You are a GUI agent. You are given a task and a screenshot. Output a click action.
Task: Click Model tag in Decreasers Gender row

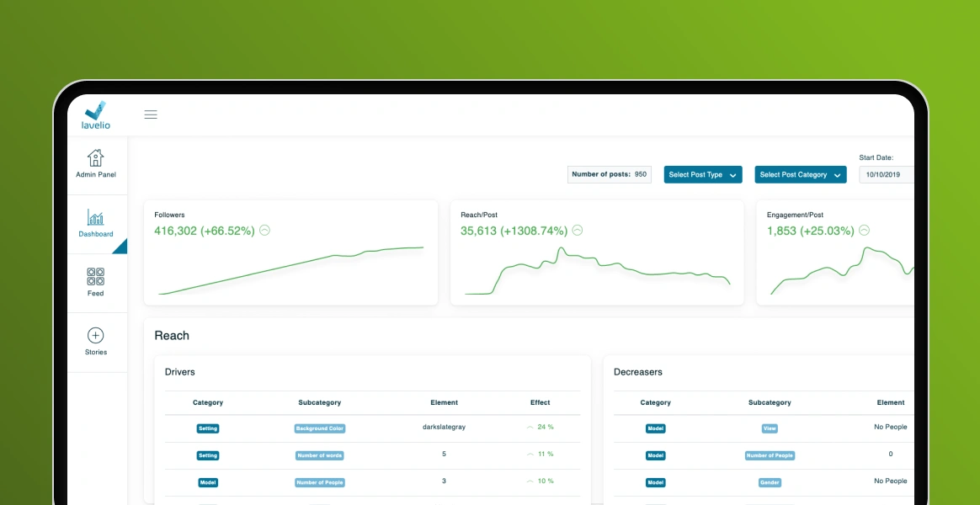(x=656, y=482)
